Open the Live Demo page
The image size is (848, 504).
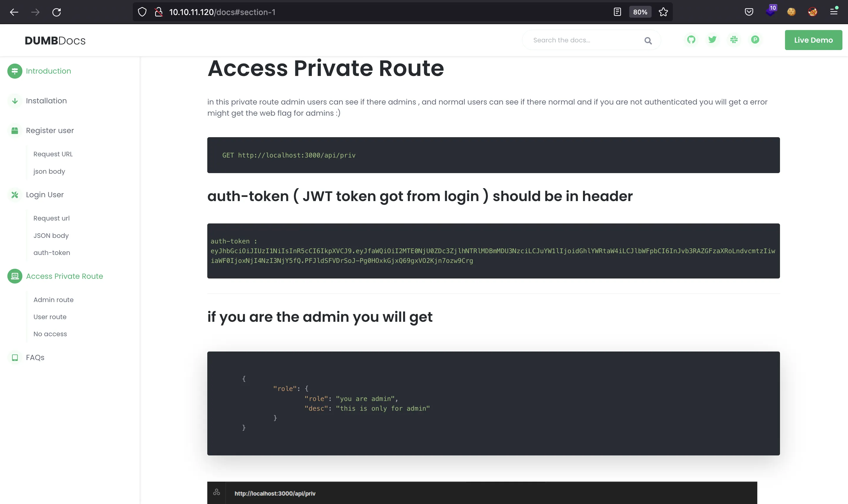813,40
